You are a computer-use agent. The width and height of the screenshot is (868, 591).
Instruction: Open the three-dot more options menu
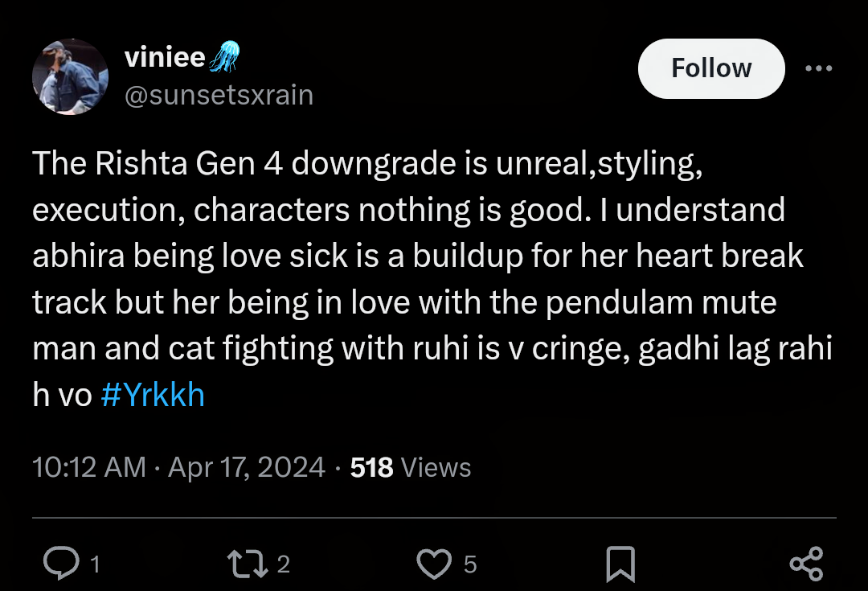tap(819, 68)
